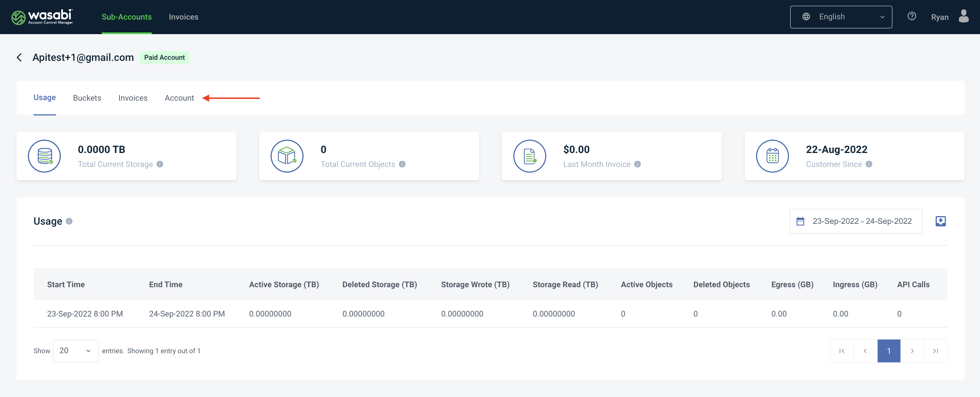This screenshot has width=980, height=397.
Task: Click the Apitest+1@gmail.com account title
Action: click(x=83, y=57)
